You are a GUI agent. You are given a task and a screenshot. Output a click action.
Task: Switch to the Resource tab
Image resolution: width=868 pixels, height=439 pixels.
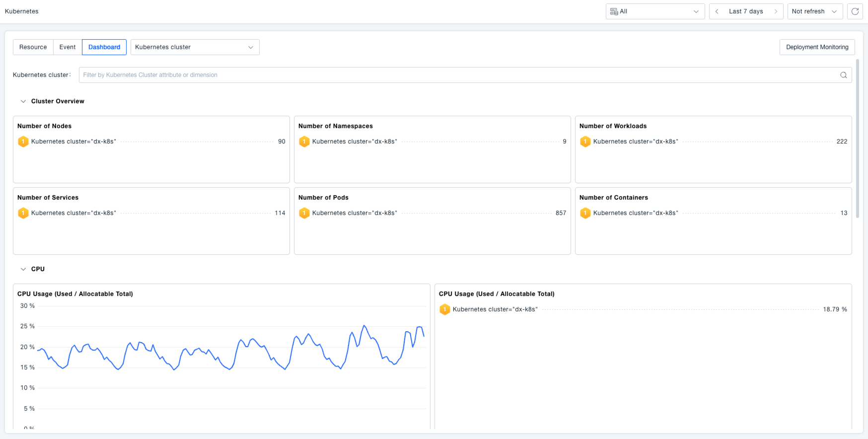tap(33, 47)
